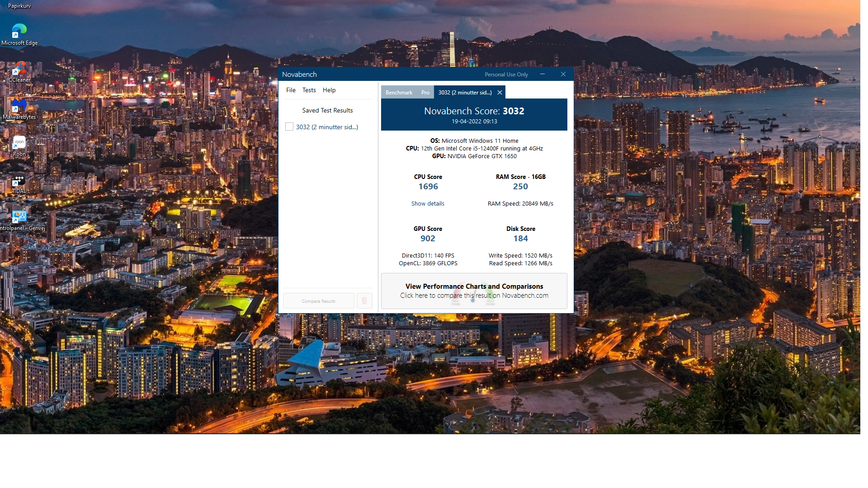Close the Novabench window

[563, 75]
